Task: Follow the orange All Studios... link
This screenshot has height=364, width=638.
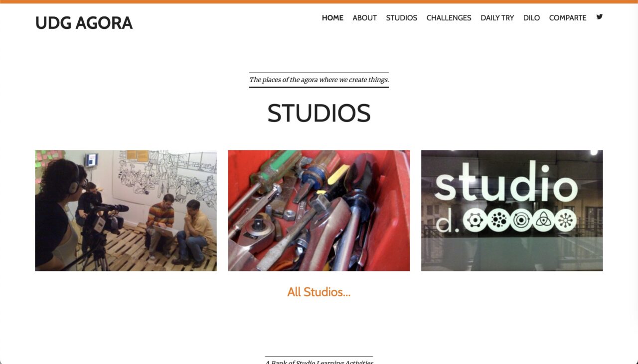Action: (x=319, y=292)
